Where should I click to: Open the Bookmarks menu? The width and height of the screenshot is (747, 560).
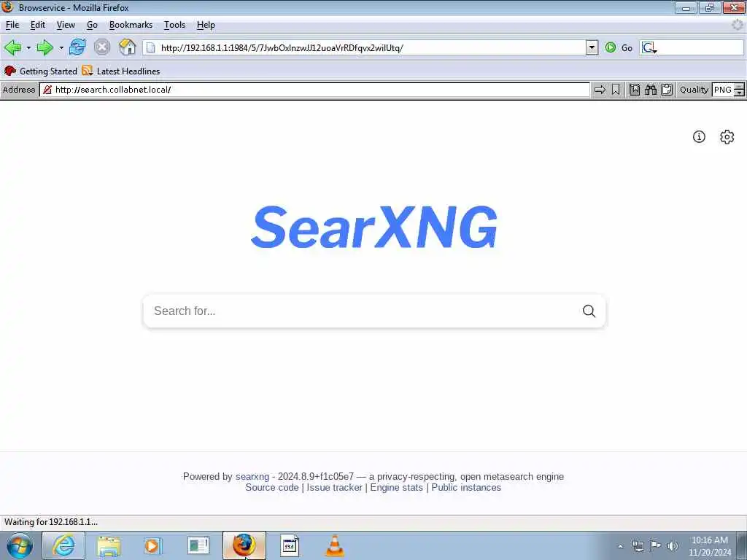(131, 25)
